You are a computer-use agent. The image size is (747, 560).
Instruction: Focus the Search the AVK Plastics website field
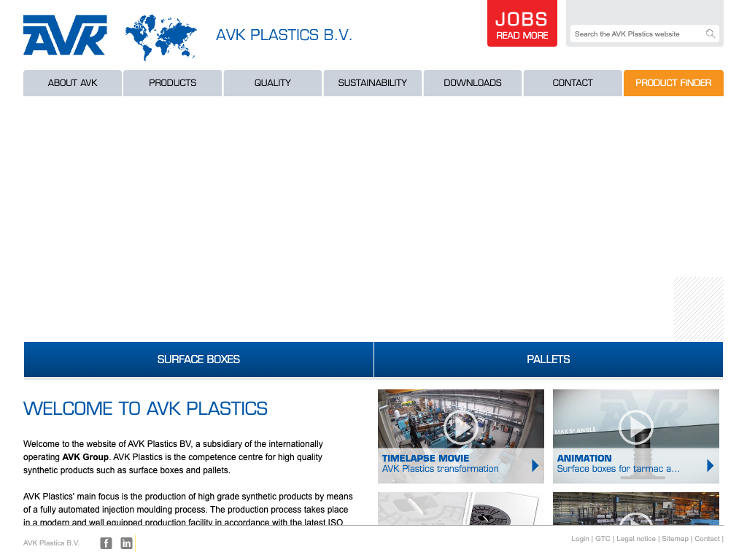coord(635,34)
